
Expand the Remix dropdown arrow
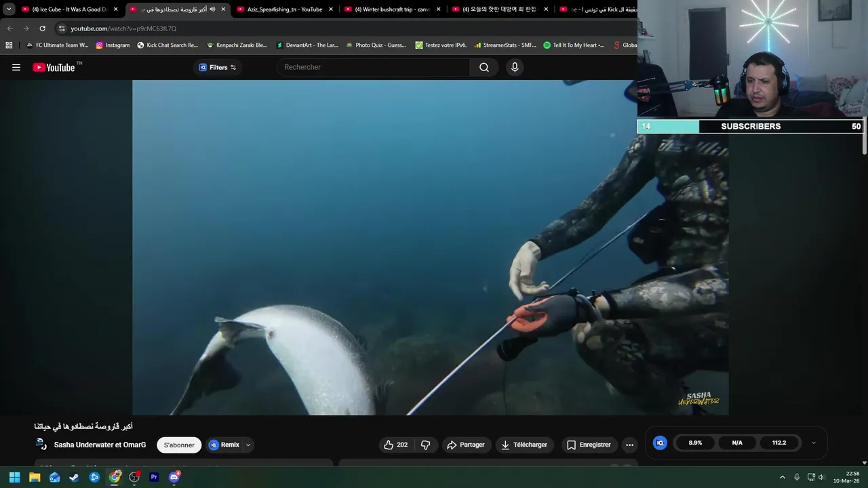click(248, 445)
